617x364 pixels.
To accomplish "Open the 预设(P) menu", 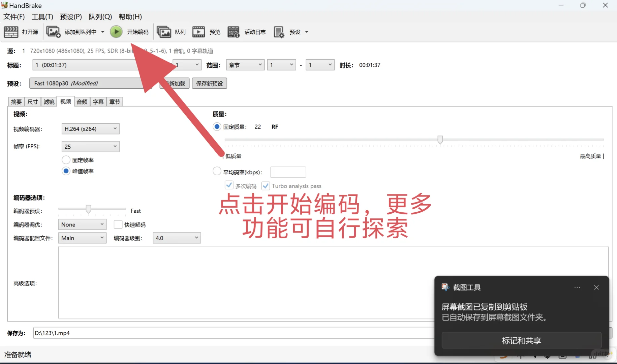I will click(71, 17).
